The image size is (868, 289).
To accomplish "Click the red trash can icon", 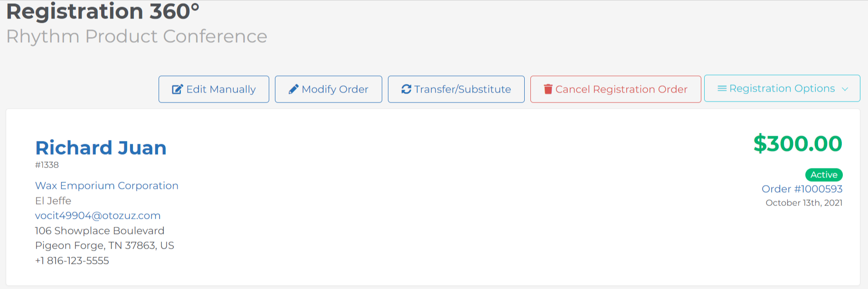I will pos(548,89).
